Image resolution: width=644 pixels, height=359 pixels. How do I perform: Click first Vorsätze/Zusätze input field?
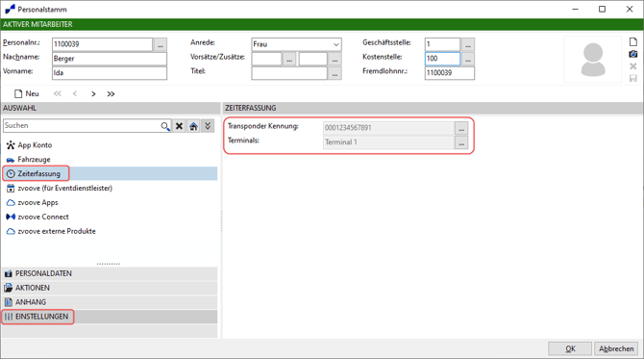266,59
